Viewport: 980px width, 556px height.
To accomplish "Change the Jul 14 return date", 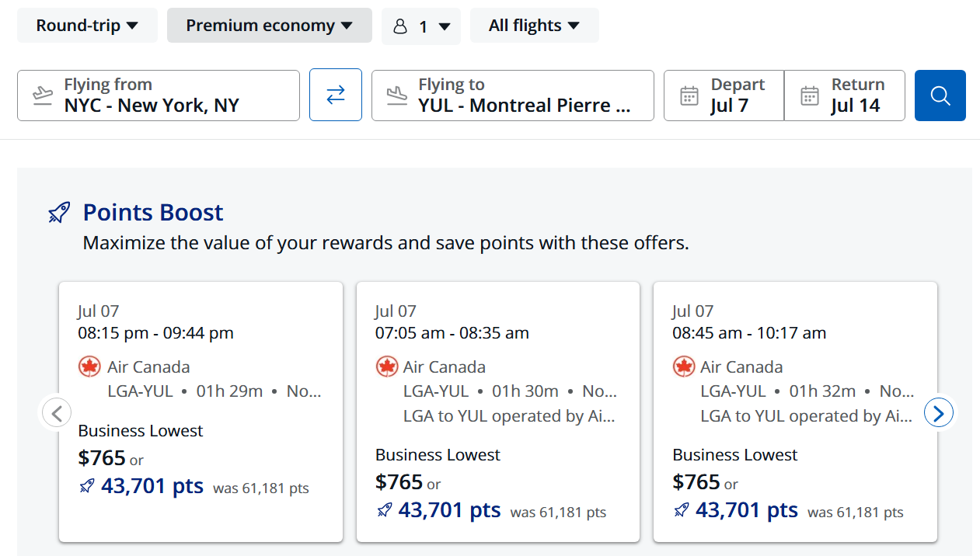I will [845, 96].
